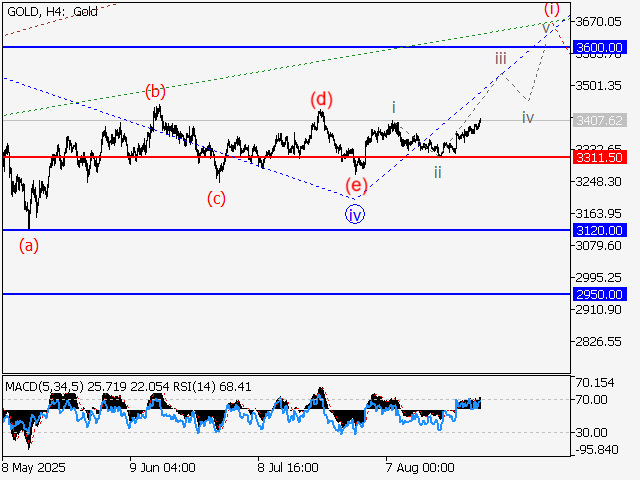Select the 7 Aug 00:00 time label
Screen dimensions: 640x480
click(x=419, y=467)
